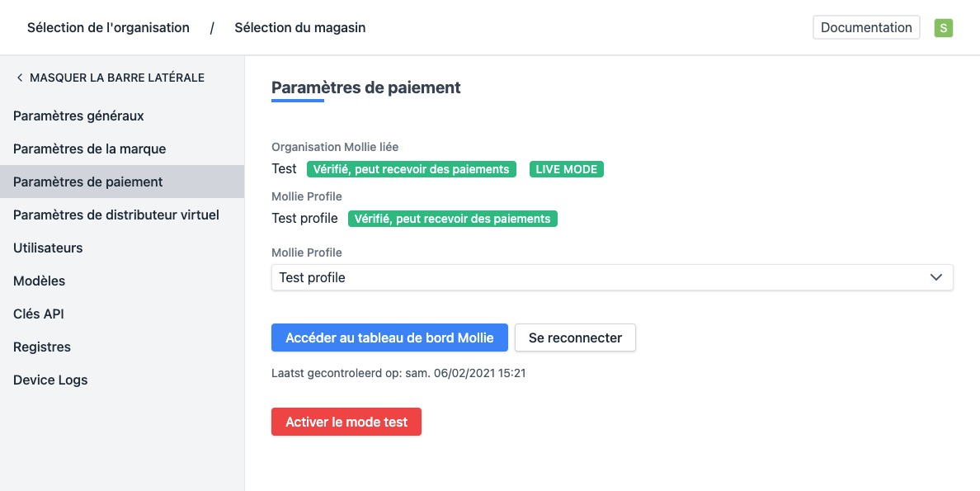Viewport: 980px width, 491px height.
Task: Open Registres from the sidebar
Action: tap(42, 347)
